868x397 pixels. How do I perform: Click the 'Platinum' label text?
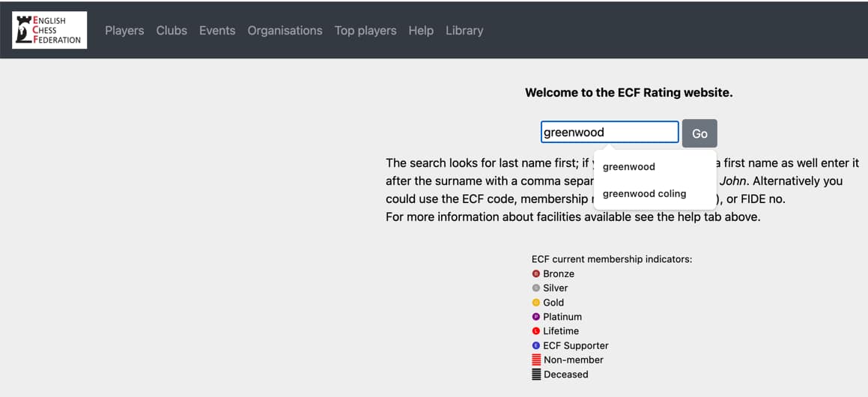[562, 317]
